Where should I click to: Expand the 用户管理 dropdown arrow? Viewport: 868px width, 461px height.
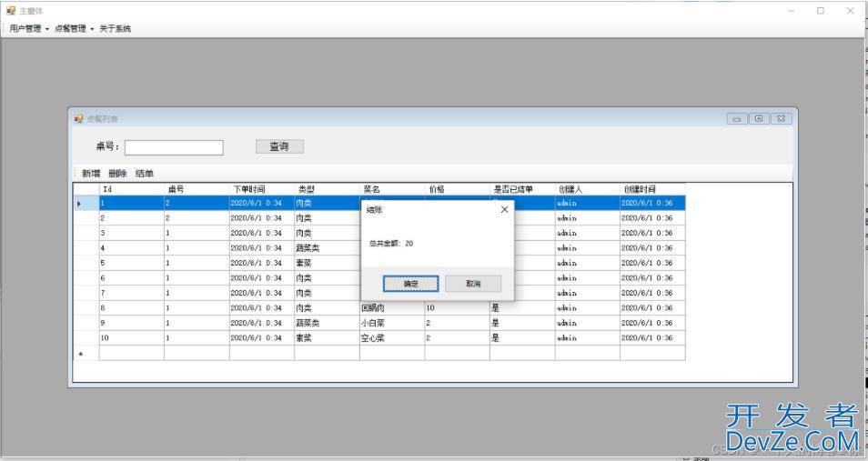pos(47,29)
